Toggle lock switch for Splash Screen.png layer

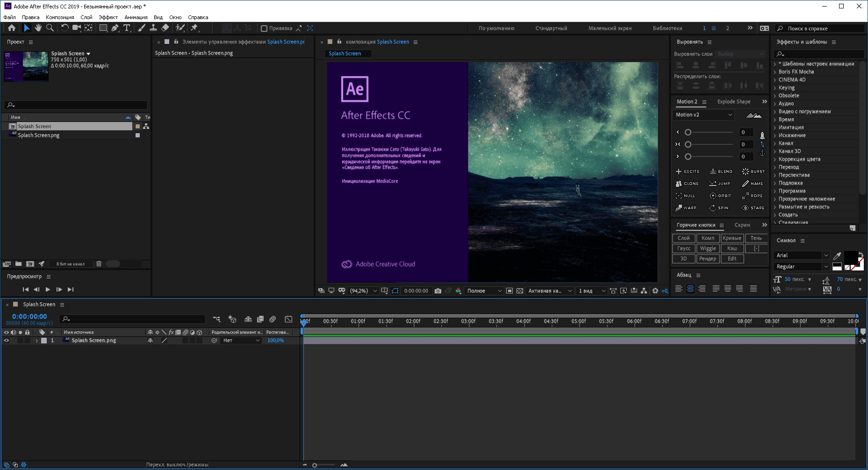coord(27,341)
